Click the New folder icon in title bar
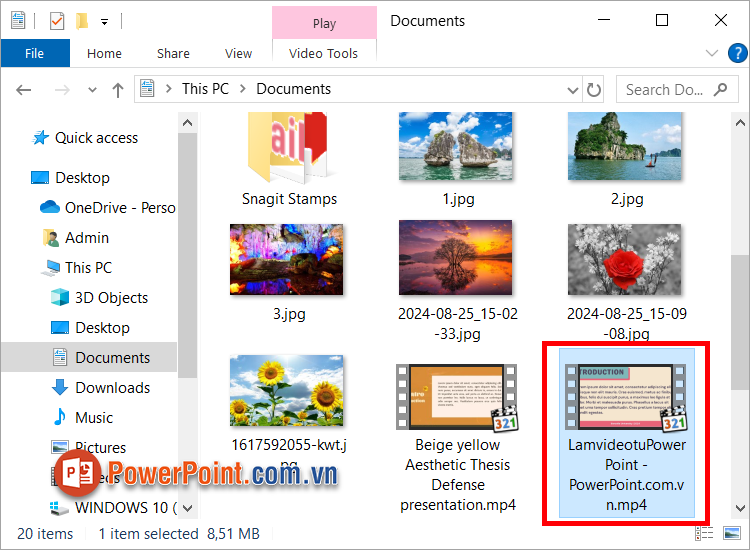 [82, 21]
